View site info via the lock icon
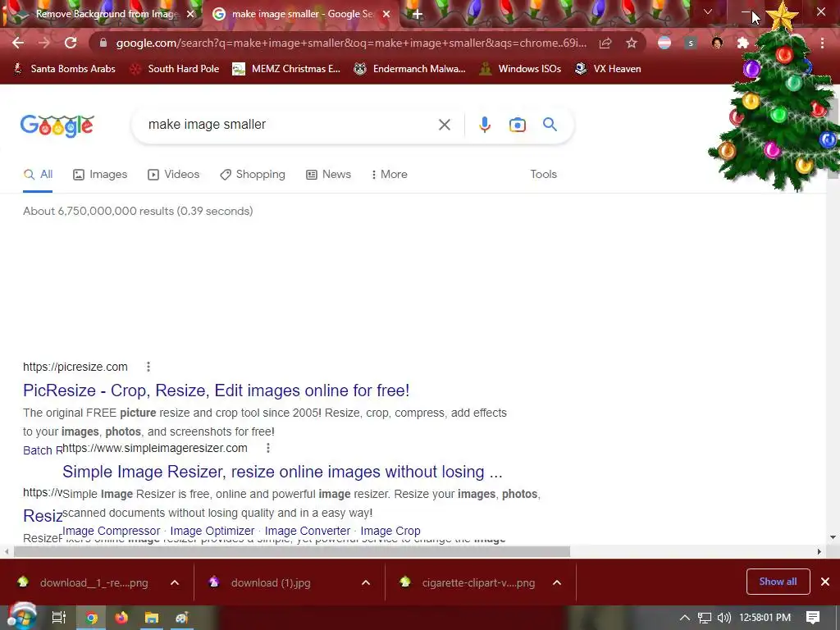 pos(103,43)
